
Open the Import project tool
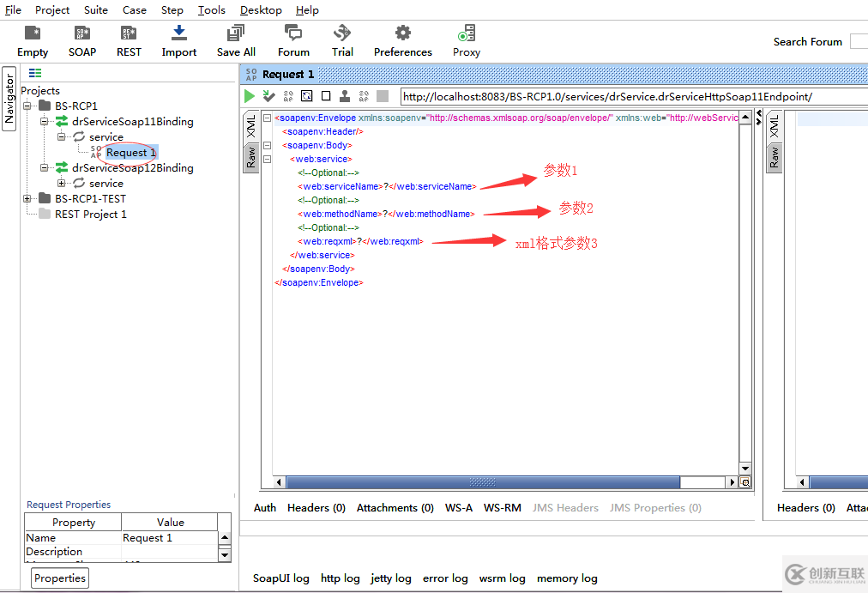click(x=178, y=39)
